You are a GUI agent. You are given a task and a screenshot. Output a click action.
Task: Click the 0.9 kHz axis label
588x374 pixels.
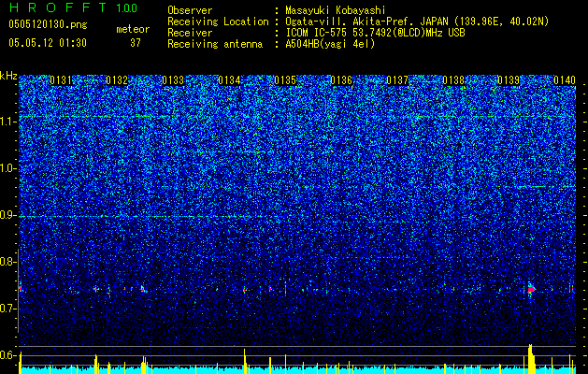7,215
